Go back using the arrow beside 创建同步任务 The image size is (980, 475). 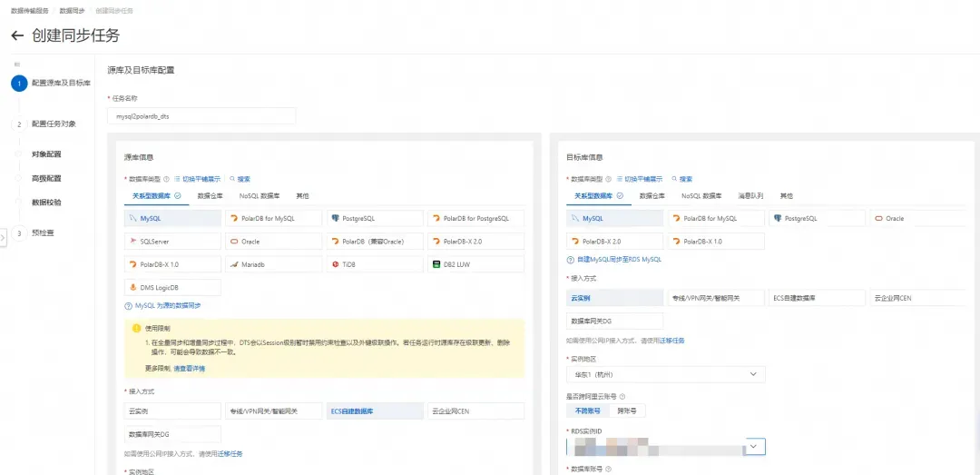pyautogui.click(x=17, y=36)
